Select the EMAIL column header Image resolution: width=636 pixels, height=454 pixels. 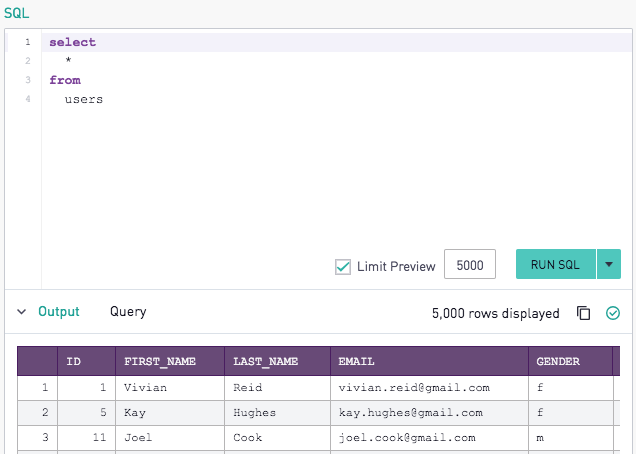[430, 361]
